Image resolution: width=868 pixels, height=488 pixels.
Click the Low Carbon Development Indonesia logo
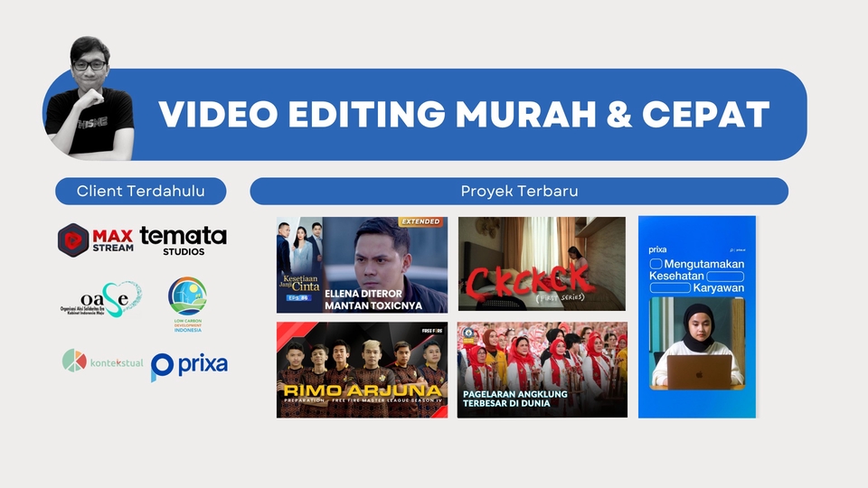188,305
